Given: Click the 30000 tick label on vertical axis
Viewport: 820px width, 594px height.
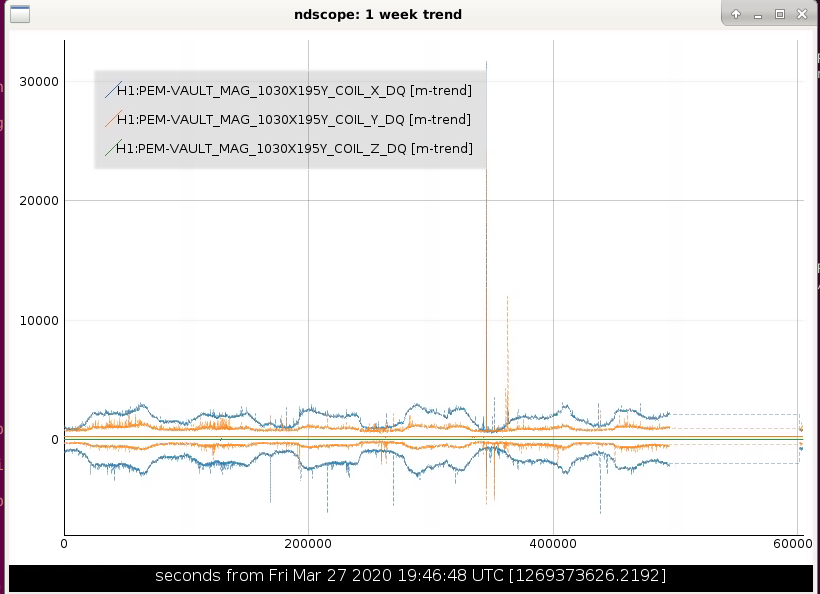Looking at the screenshot, I should click(x=39, y=82).
